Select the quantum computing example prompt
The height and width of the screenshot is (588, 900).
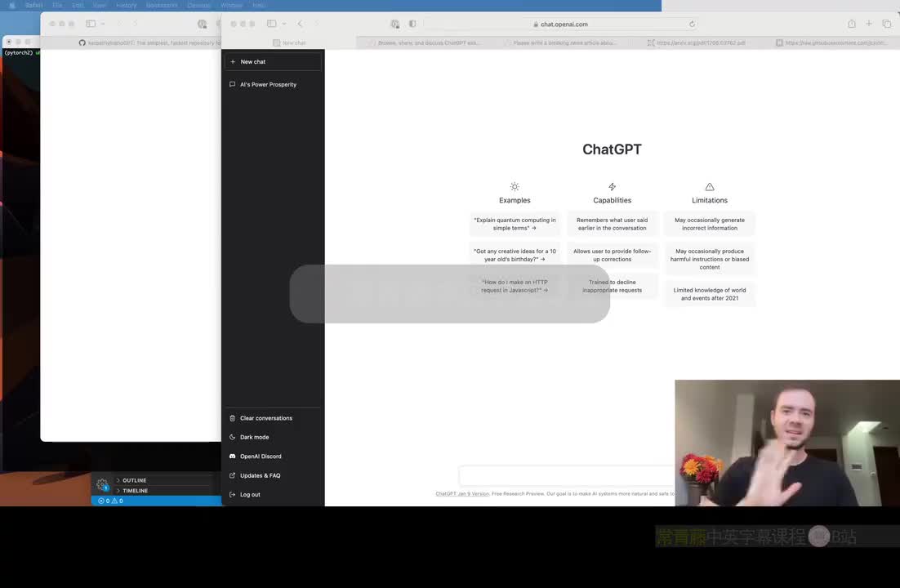pyautogui.click(x=515, y=224)
